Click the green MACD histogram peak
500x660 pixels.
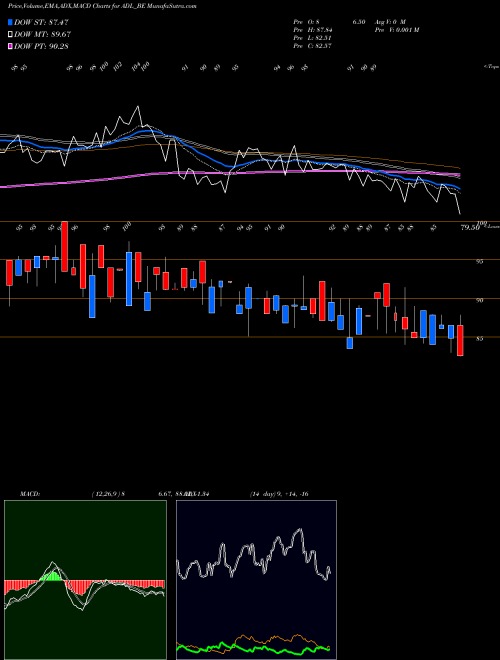(53, 576)
